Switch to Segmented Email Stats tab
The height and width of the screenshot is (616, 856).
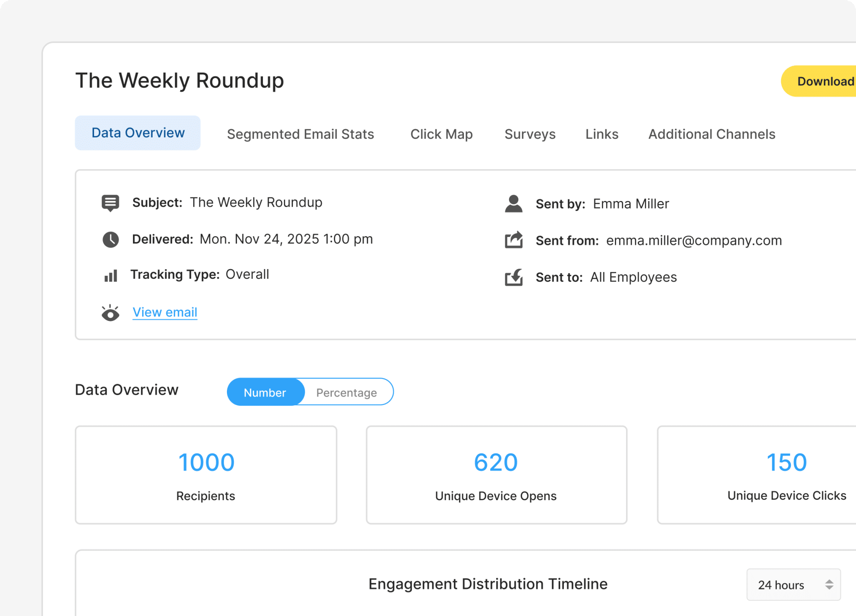300,134
